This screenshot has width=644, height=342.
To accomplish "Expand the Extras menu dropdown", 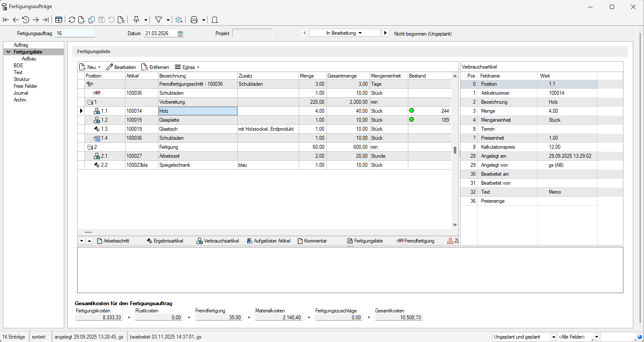I will pos(187,67).
